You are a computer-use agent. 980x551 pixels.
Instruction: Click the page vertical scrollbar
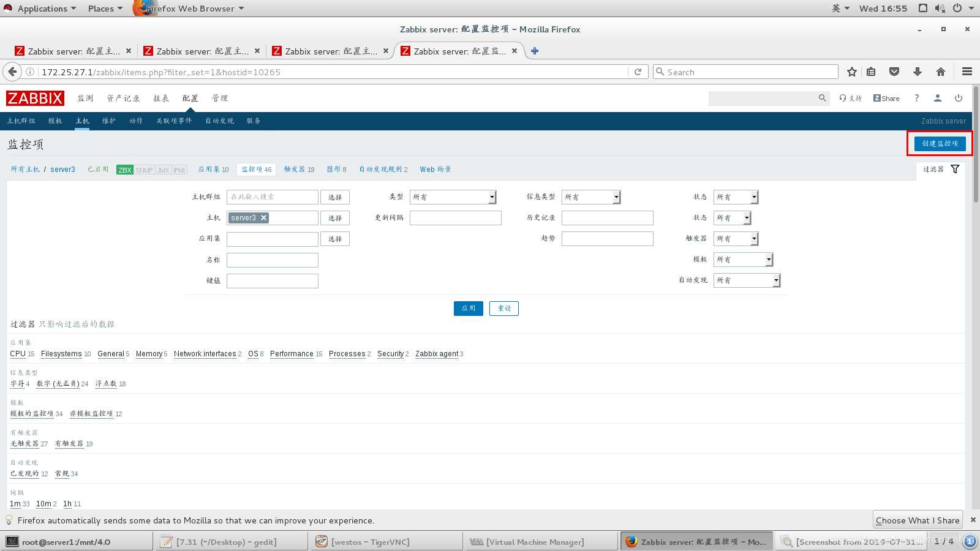pos(976,144)
